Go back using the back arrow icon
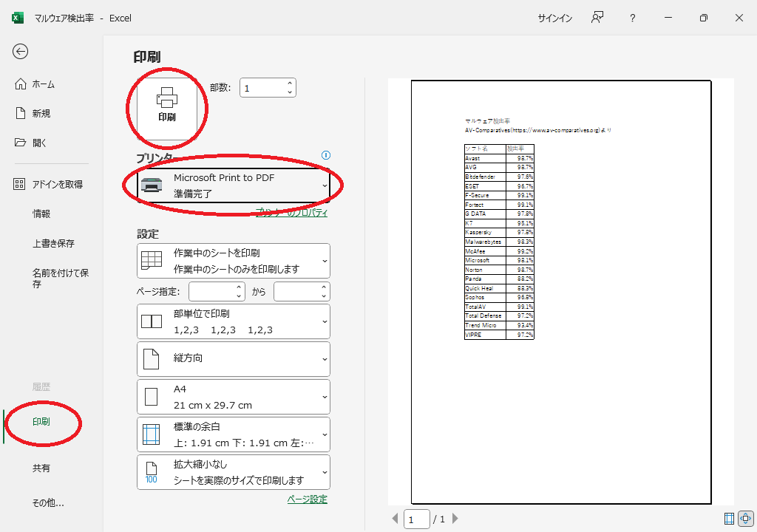 [20, 52]
